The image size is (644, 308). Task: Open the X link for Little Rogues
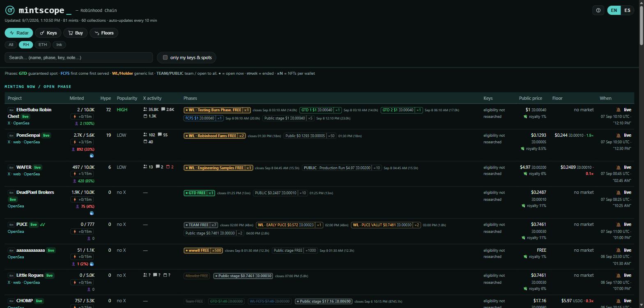9,283
